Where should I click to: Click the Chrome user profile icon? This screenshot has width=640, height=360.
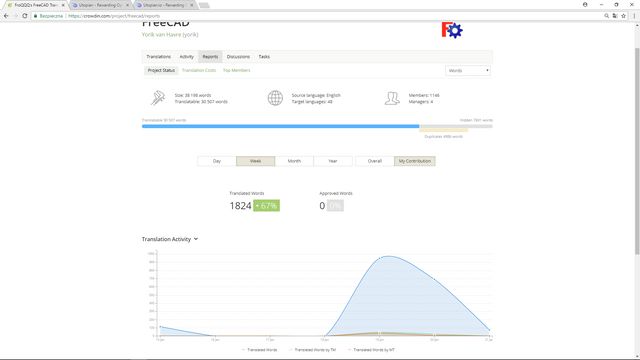tap(585, 4)
